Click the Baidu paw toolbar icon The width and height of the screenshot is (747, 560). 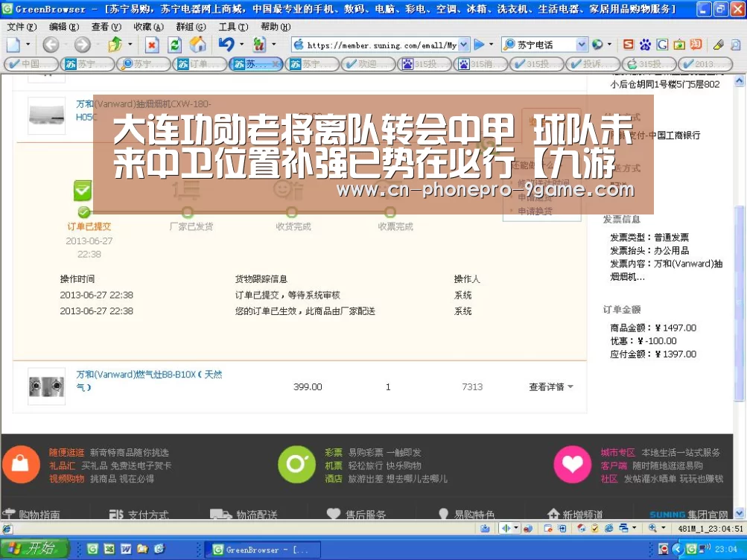tap(646, 45)
